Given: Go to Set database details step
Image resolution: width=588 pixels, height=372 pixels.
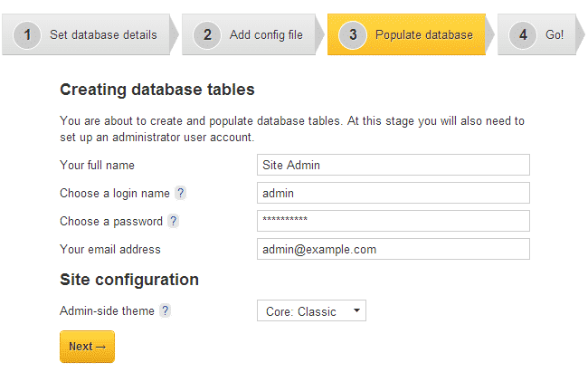Looking at the screenshot, I should click(103, 35).
